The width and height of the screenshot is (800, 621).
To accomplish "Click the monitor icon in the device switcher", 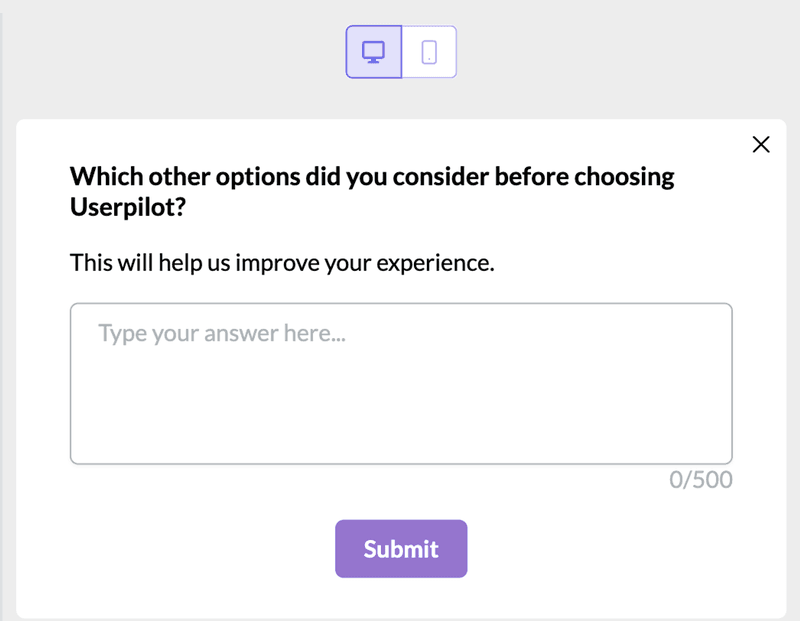I will point(373,51).
